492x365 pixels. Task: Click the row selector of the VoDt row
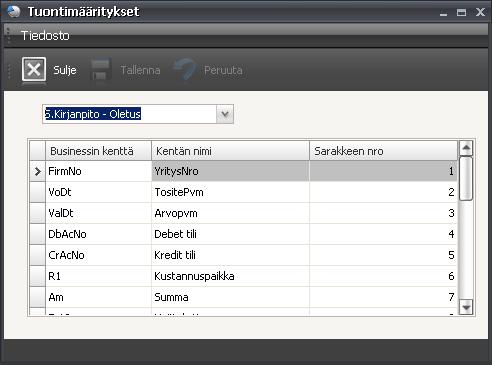pyautogui.click(x=37, y=192)
